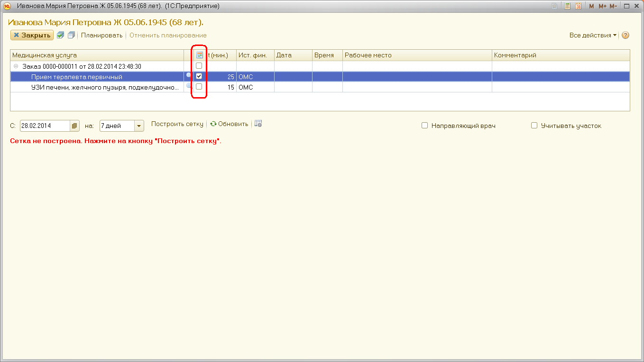Click the duration value 25
Image resolution: width=644 pixels, height=362 pixels.
coord(231,77)
